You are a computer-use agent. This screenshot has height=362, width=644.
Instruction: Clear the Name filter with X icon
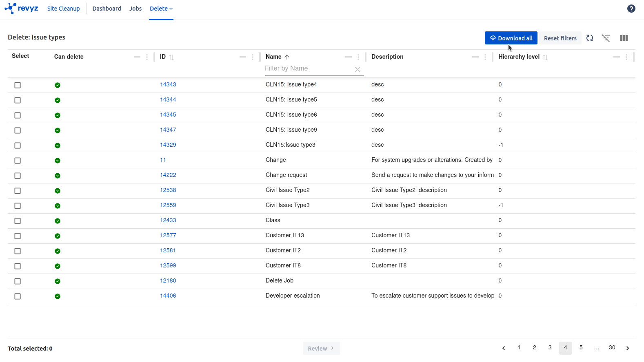[x=358, y=69]
